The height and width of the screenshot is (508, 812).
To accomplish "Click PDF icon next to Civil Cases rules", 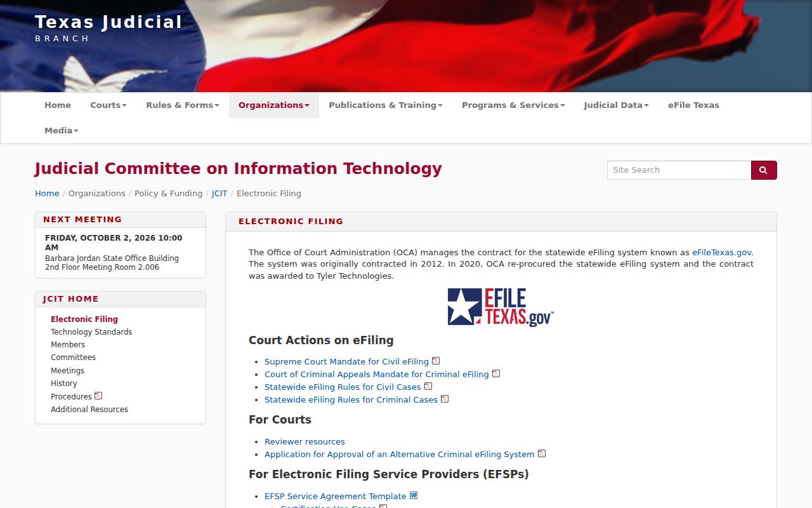I will (428, 386).
